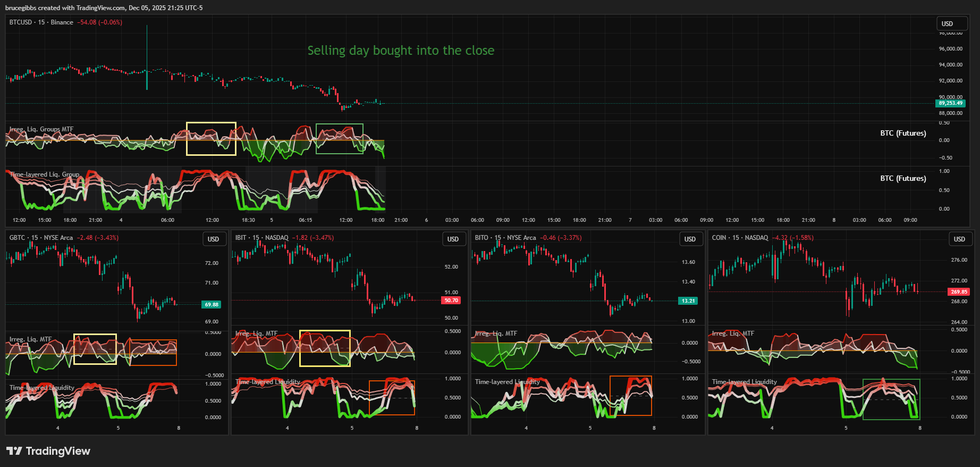The width and height of the screenshot is (980, 467).
Task: Select the orange rectangle in the GBTC indicator pane
Action: click(x=153, y=340)
